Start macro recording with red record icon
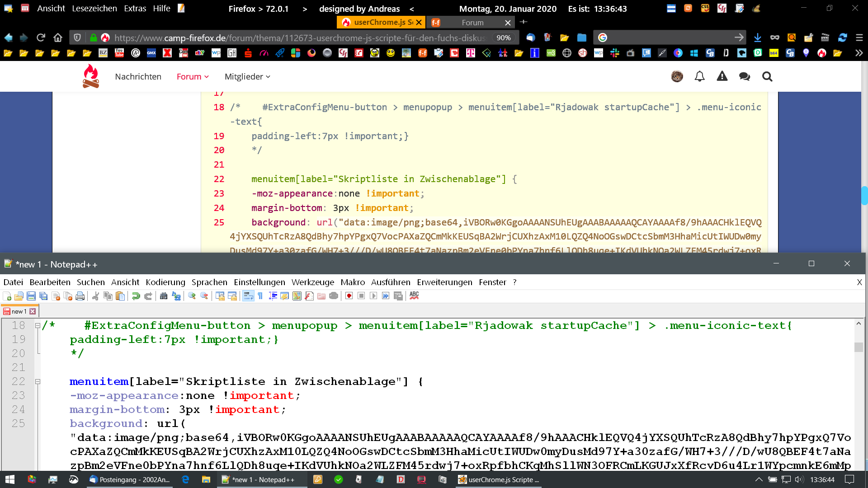The image size is (868, 488). 349,296
